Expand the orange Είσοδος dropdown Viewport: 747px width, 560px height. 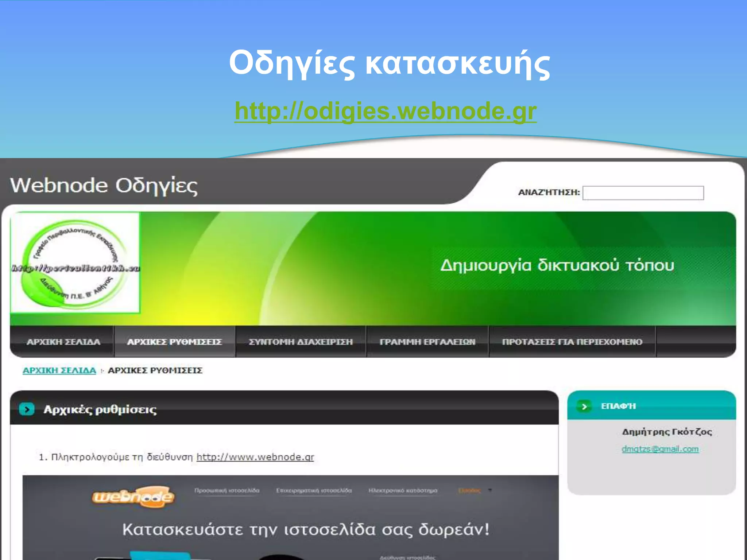pyautogui.click(x=475, y=491)
